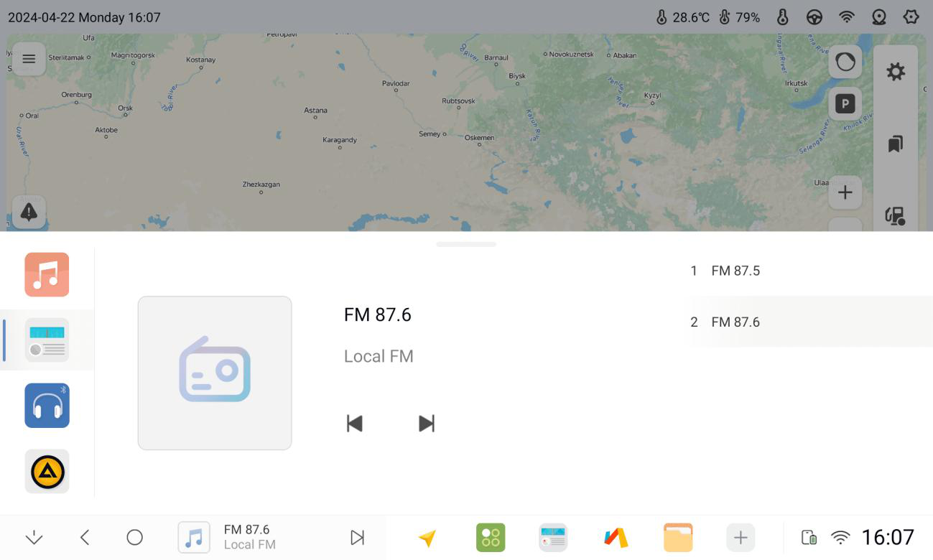Tap the 16:07 clock
This screenshot has width=933, height=560.
(888, 537)
